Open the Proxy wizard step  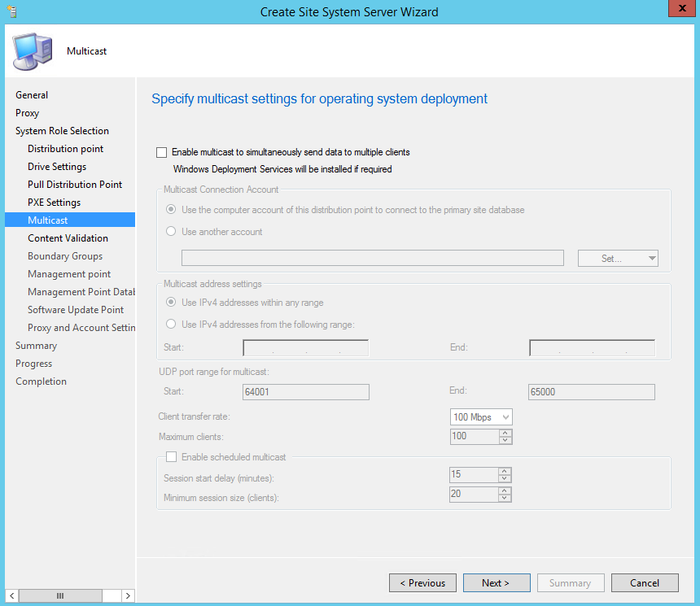click(27, 113)
